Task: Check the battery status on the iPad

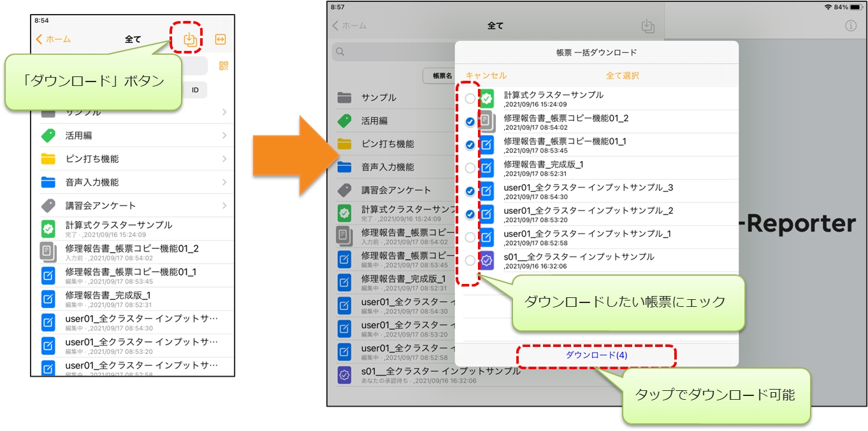Action: pos(856,7)
